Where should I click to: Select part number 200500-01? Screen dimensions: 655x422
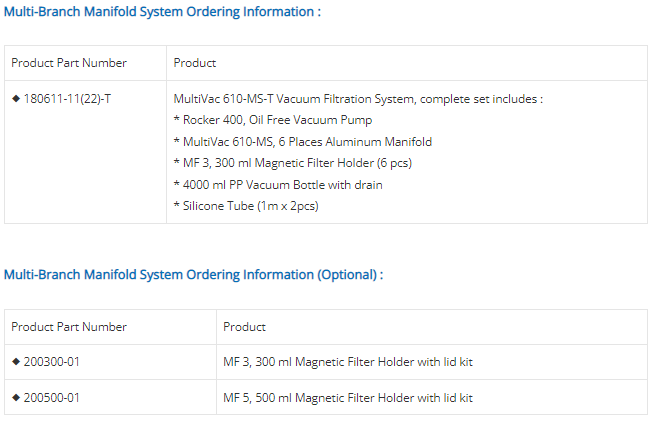[52, 397]
